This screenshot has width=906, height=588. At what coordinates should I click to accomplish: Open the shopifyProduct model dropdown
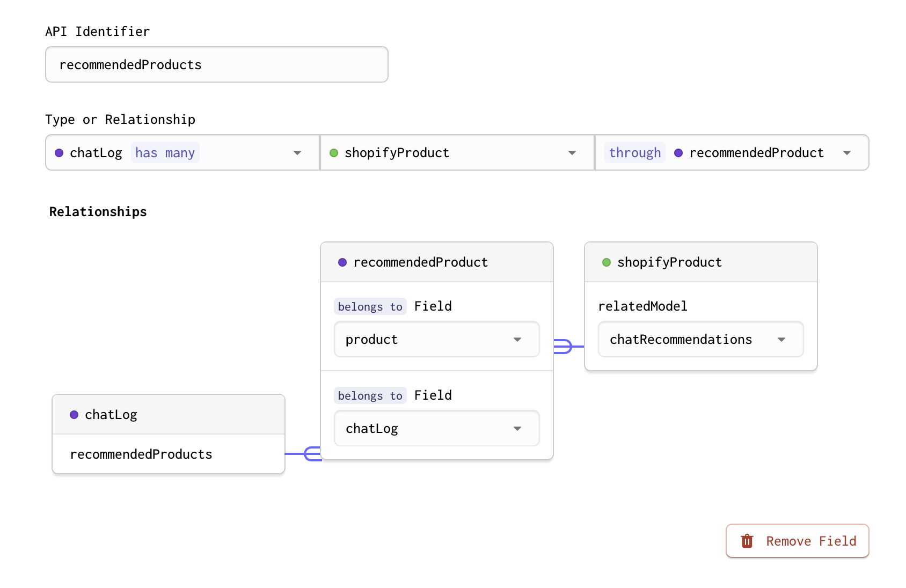(x=571, y=152)
